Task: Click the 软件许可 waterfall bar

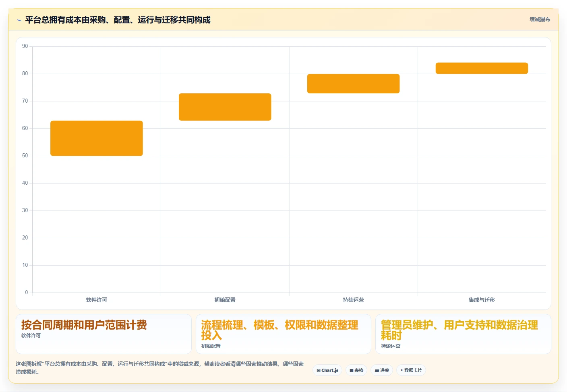Action: [x=97, y=138]
